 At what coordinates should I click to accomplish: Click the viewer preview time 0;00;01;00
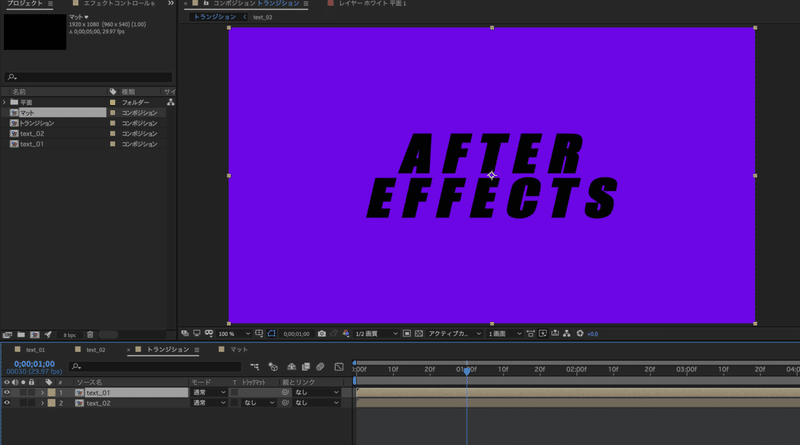point(296,334)
